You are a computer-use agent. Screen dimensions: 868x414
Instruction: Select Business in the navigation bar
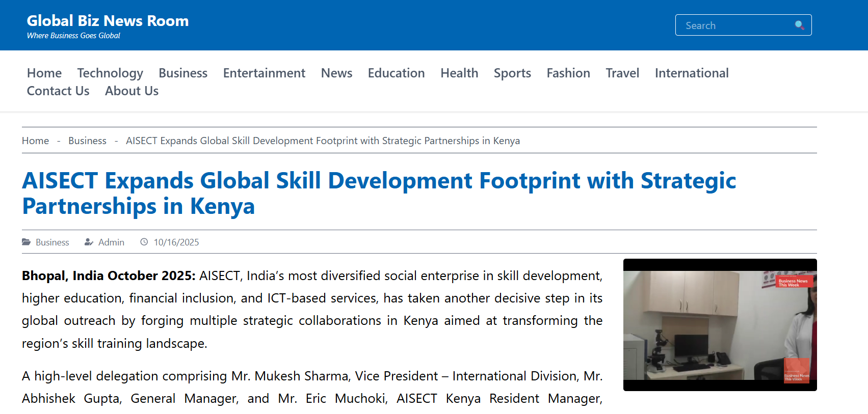[x=183, y=73]
